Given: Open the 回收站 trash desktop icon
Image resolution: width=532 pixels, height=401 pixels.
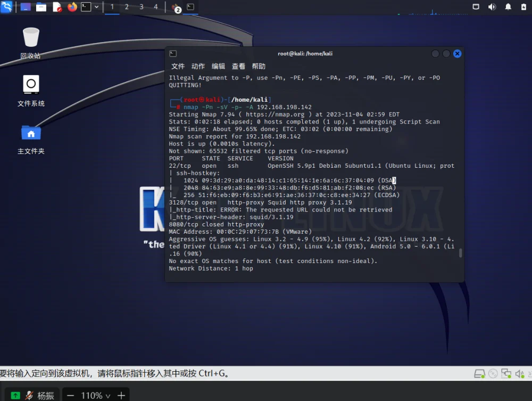Looking at the screenshot, I should 31,43.
